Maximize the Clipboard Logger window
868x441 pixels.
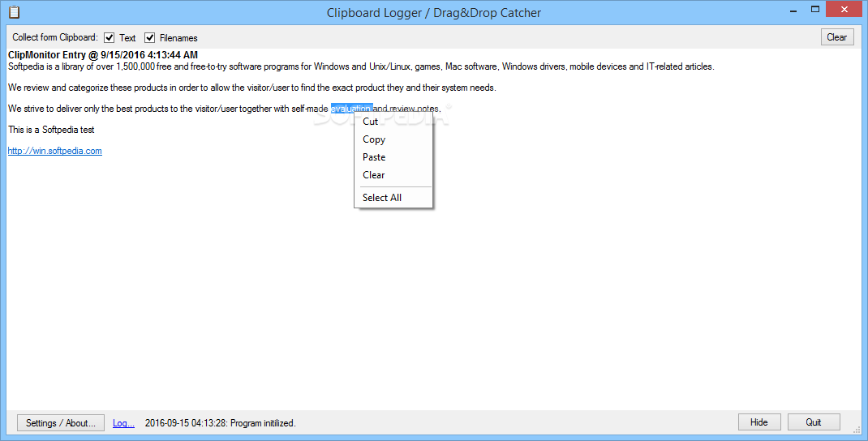tap(814, 10)
